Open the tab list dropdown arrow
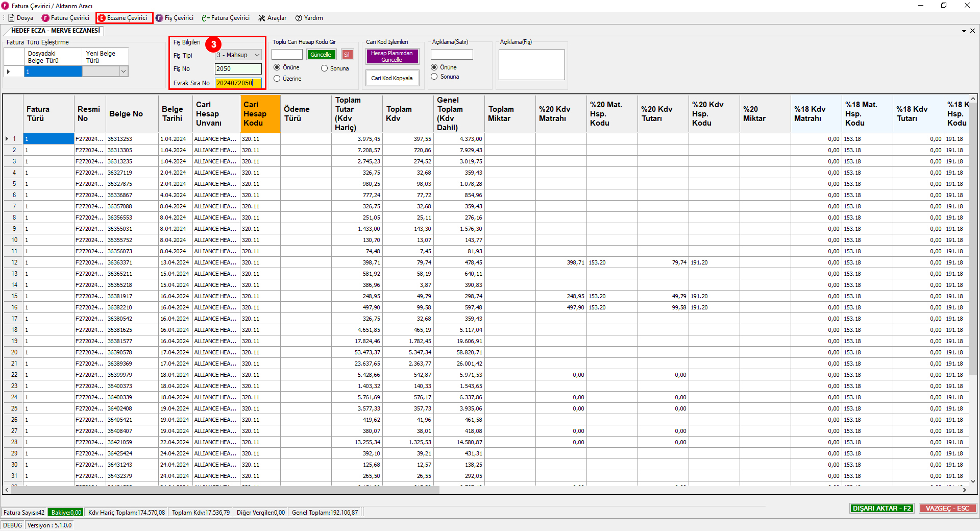 (x=964, y=31)
